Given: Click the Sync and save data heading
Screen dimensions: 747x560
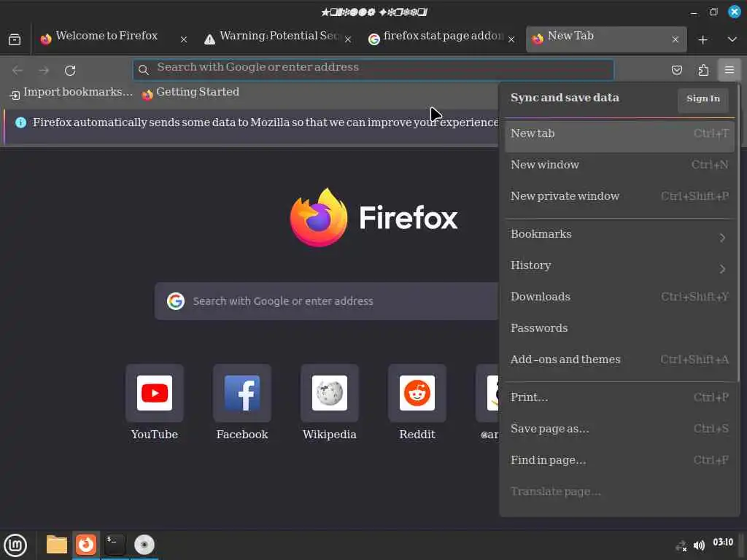Looking at the screenshot, I should pyautogui.click(x=565, y=98).
